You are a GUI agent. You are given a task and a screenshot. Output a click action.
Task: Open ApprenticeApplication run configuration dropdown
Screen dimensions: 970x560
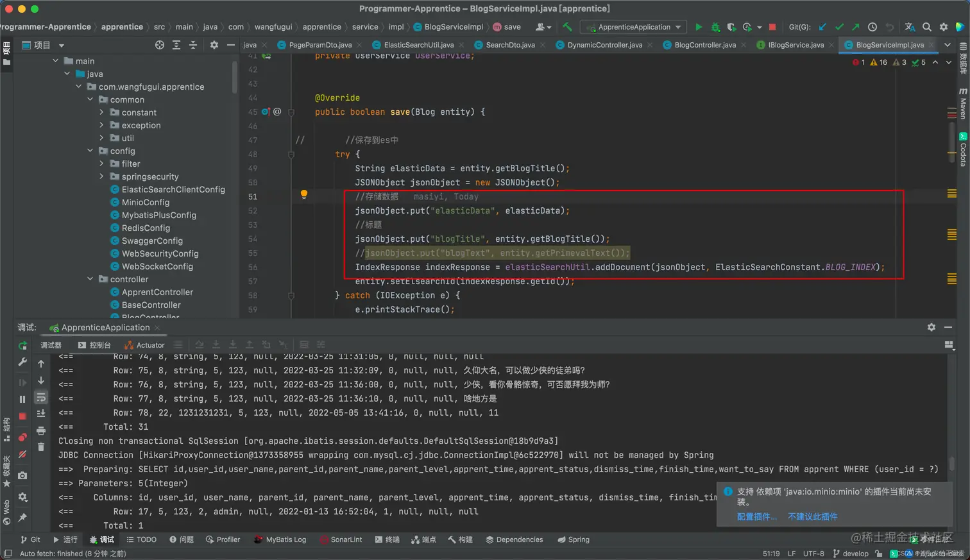point(633,27)
